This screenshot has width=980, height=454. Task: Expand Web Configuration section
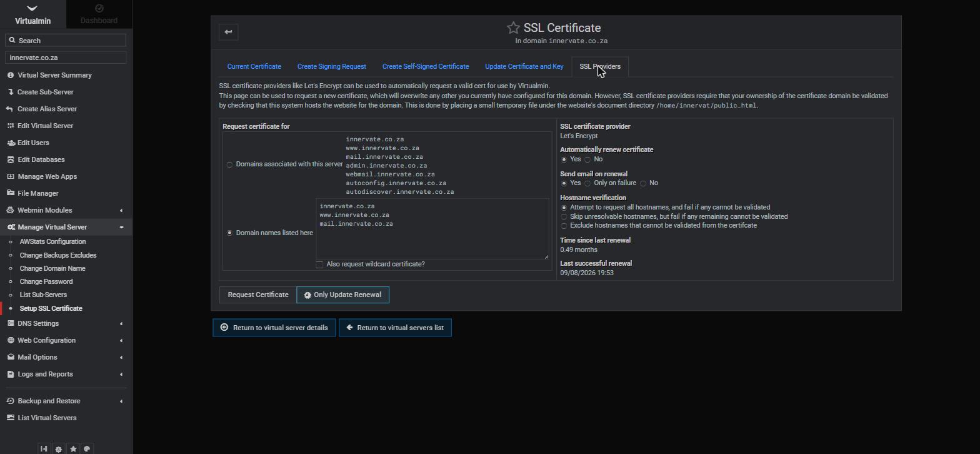coord(66,340)
